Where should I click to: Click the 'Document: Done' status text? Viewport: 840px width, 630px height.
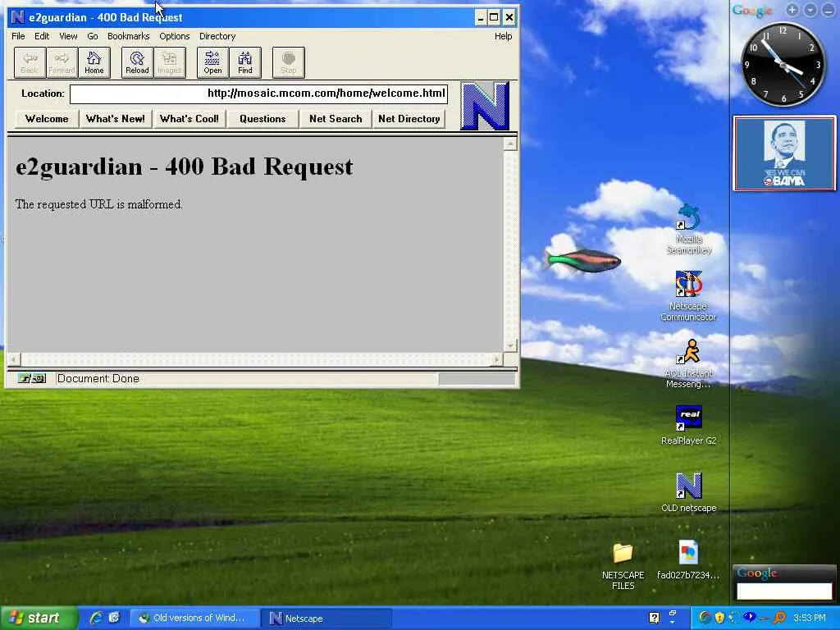(x=98, y=379)
